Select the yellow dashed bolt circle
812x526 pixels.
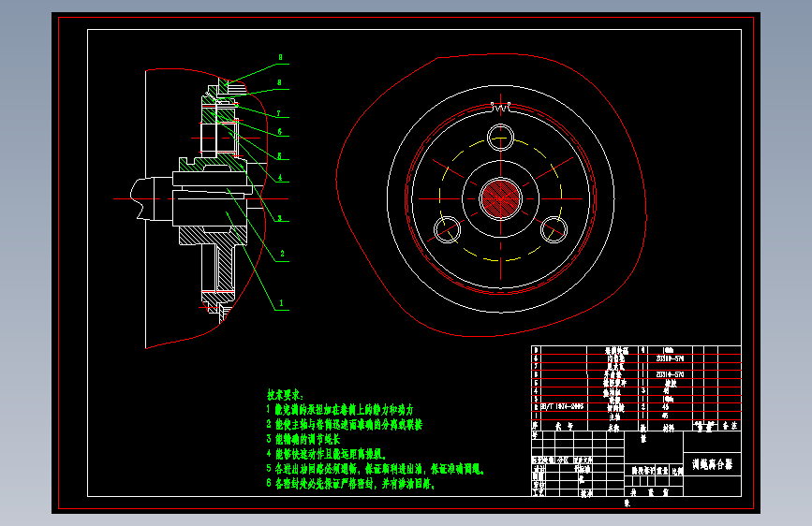[x=500, y=198]
